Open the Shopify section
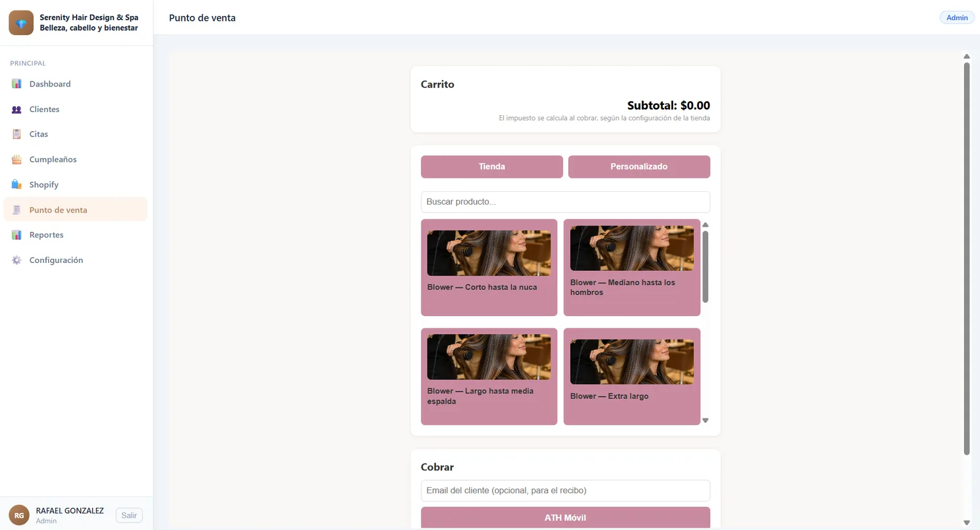The image size is (980, 530). [75, 184]
